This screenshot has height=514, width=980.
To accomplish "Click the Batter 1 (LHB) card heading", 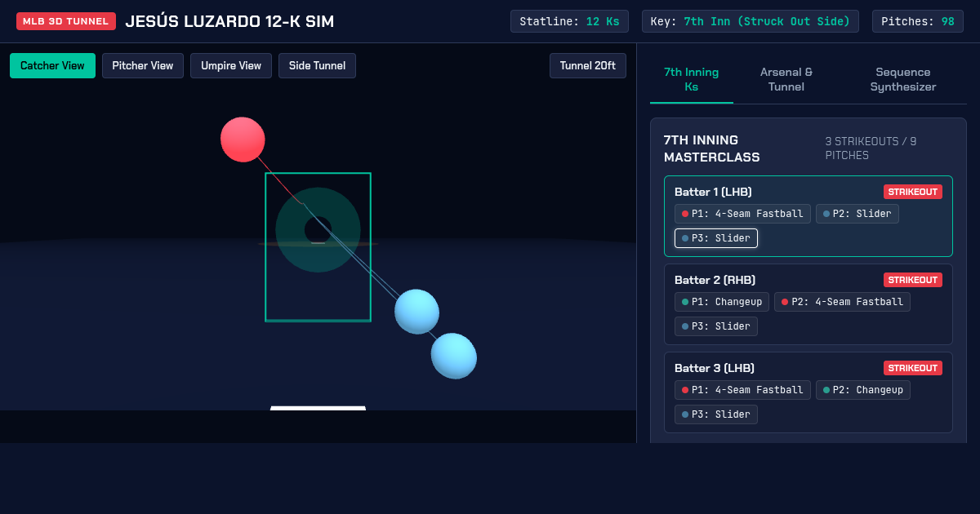I will tap(713, 192).
